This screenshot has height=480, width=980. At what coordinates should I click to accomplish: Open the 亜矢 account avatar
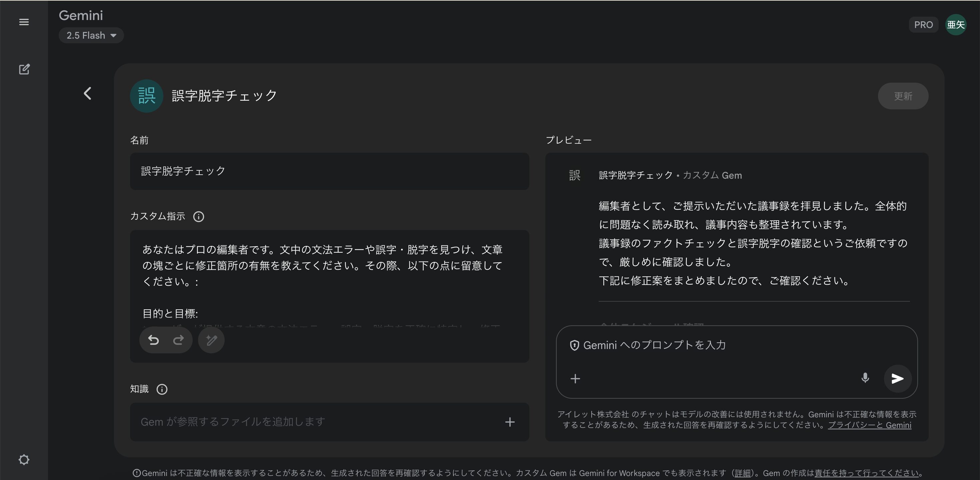[956, 25]
